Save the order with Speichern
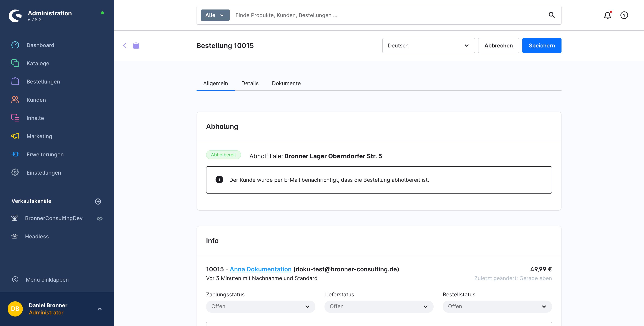Image resolution: width=644 pixels, height=326 pixels. click(542, 45)
